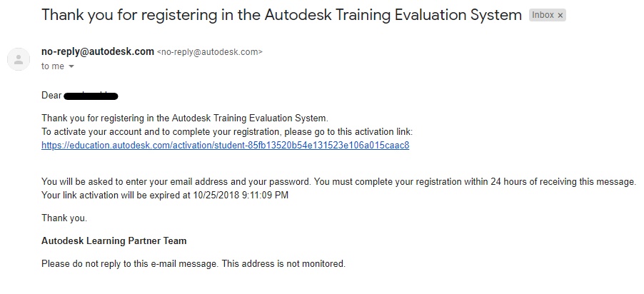This screenshot has height=294, width=644.
Task: Click the "to me" recipient text
Action: pos(52,66)
